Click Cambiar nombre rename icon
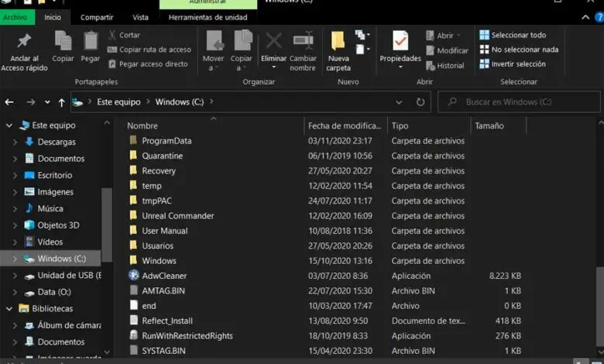 click(303, 41)
